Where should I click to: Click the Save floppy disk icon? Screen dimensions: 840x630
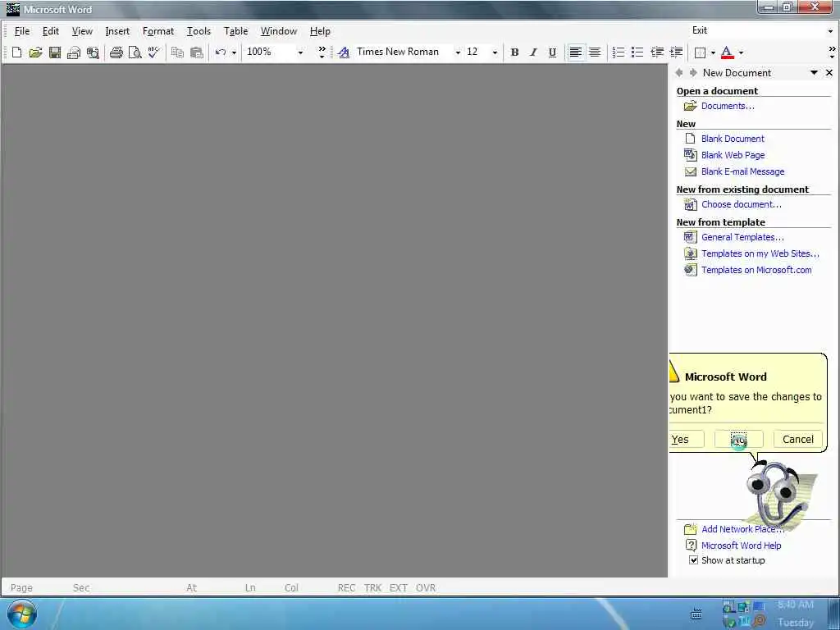pos(55,52)
